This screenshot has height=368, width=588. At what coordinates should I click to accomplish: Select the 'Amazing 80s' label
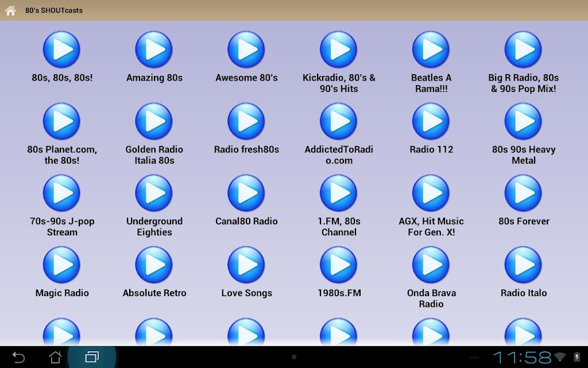(154, 78)
